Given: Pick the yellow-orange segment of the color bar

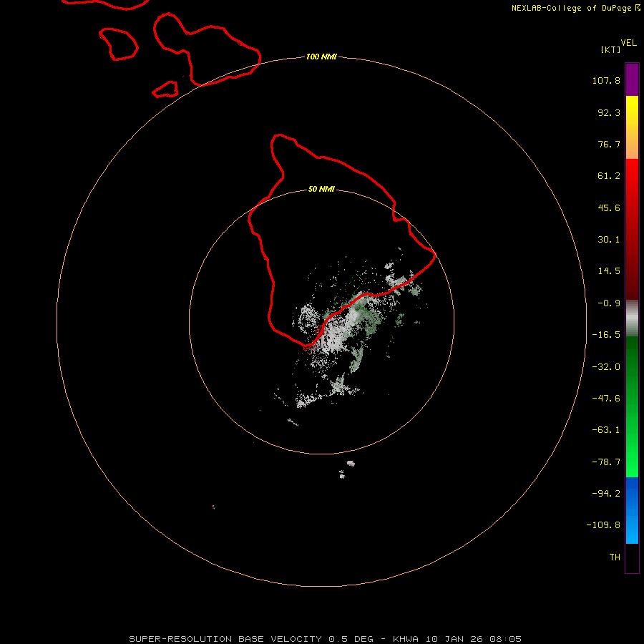Looking at the screenshot, I should tap(632, 127).
